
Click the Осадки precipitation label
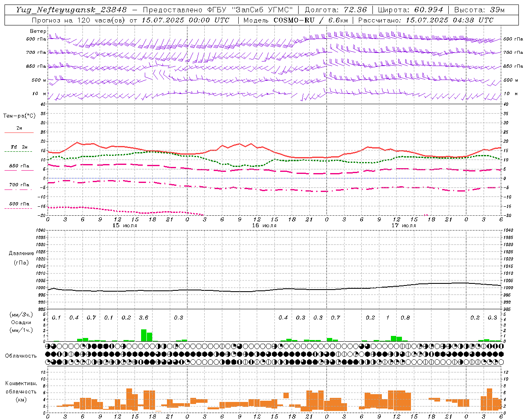click(x=21, y=322)
